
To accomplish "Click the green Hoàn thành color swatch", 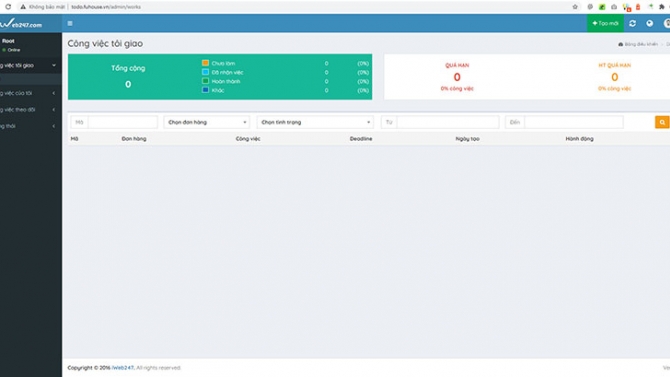I will (206, 81).
